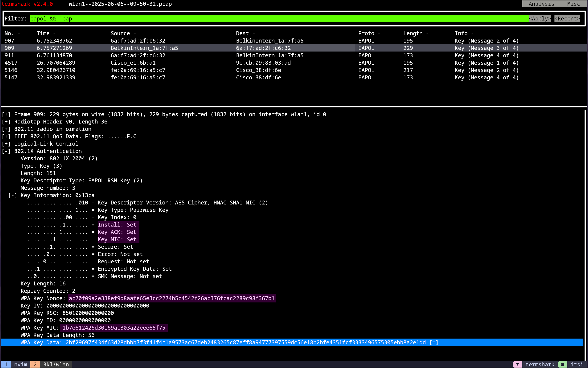Sort packets by the Proto column header

click(x=369, y=33)
